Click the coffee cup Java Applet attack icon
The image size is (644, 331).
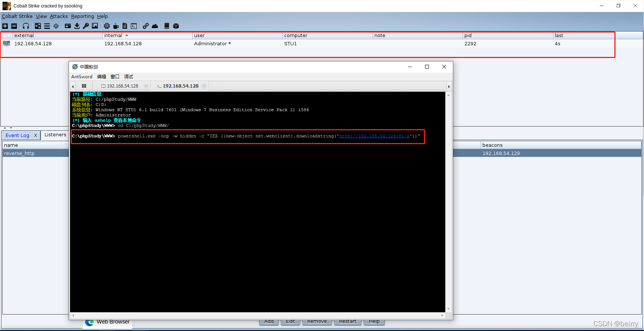point(116,26)
